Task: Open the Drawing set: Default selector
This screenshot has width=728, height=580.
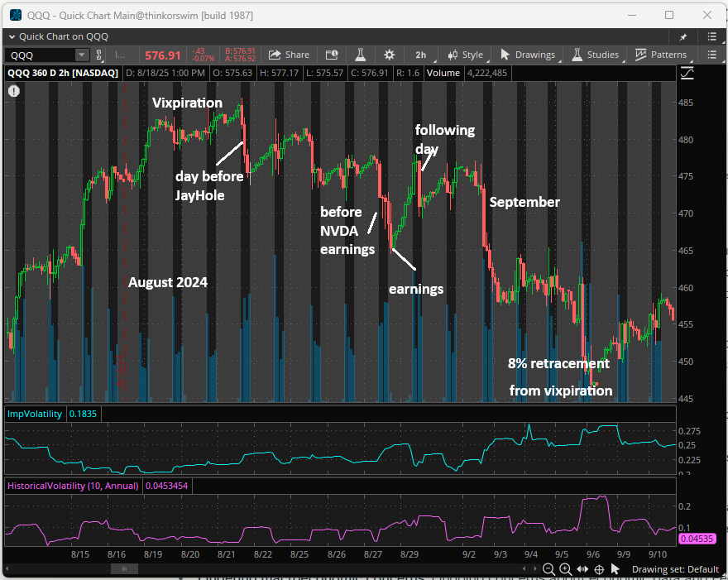Action: pos(675,569)
